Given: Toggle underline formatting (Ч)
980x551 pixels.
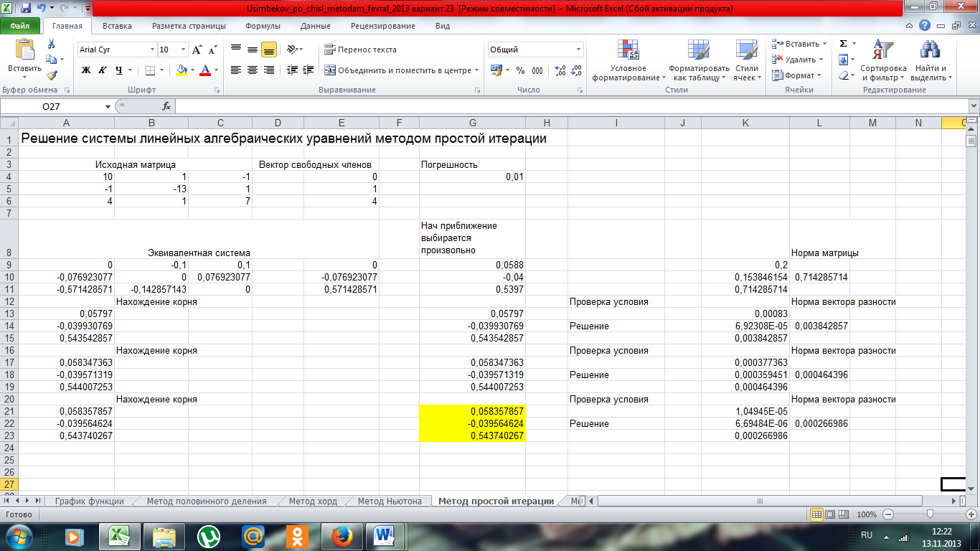Looking at the screenshot, I should (118, 70).
